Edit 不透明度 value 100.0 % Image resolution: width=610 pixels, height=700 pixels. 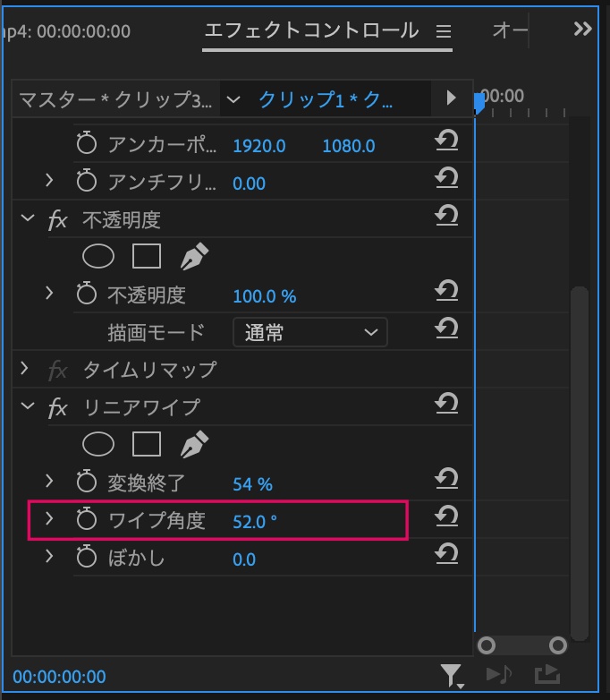pos(265,296)
